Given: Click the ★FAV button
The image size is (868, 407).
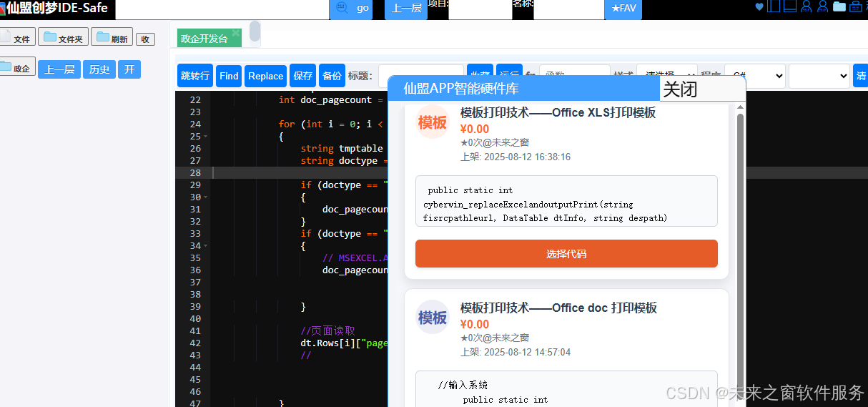Looking at the screenshot, I should pos(623,9).
